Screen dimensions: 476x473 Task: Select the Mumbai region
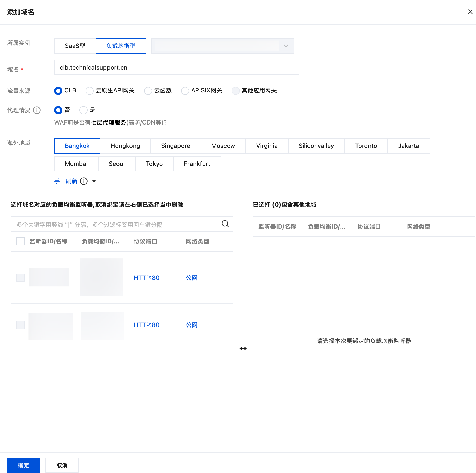click(x=76, y=164)
